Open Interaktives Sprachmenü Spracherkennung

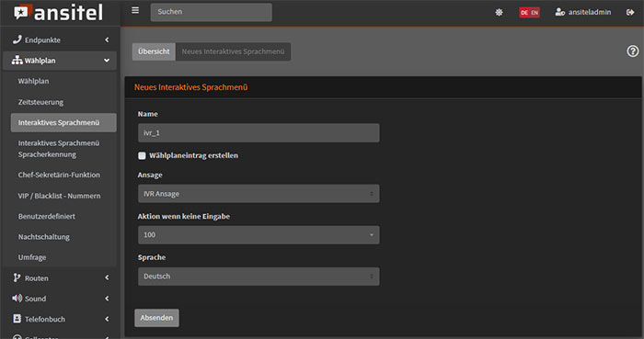pos(59,149)
